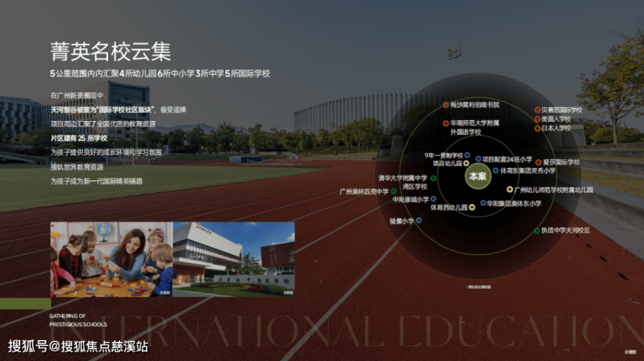The height and width of the screenshot is (361, 644).
Task: Click the orange marker beside 贝赛思国际学校
Action: point(537,110)
